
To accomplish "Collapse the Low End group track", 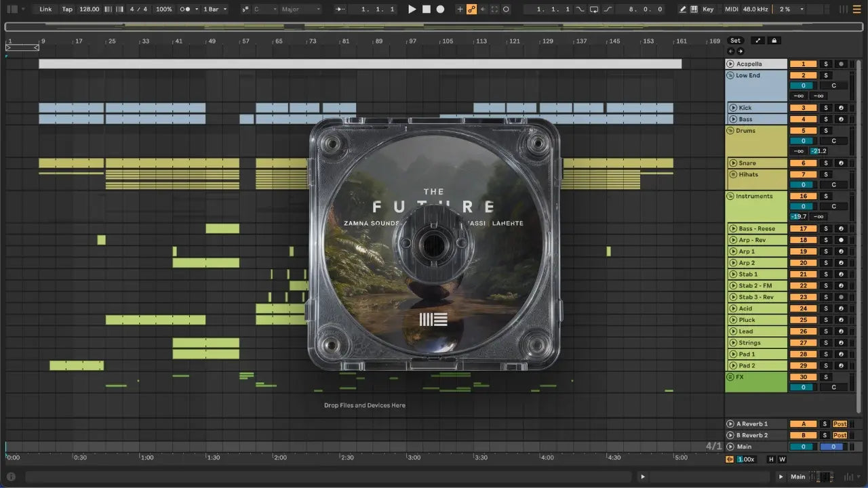I will tap(730, 75).
